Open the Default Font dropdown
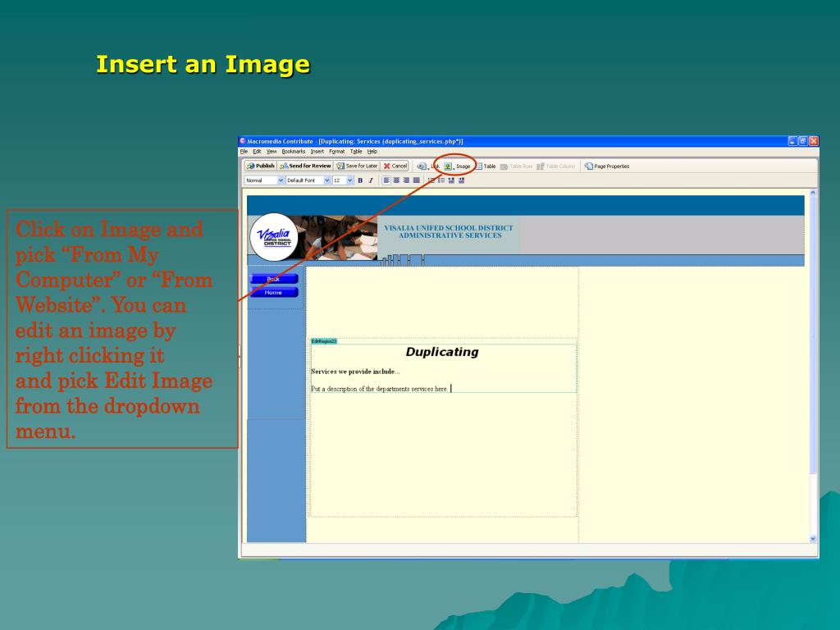The height and width of the screenshot is (630, 840). (x=308, y=180)
